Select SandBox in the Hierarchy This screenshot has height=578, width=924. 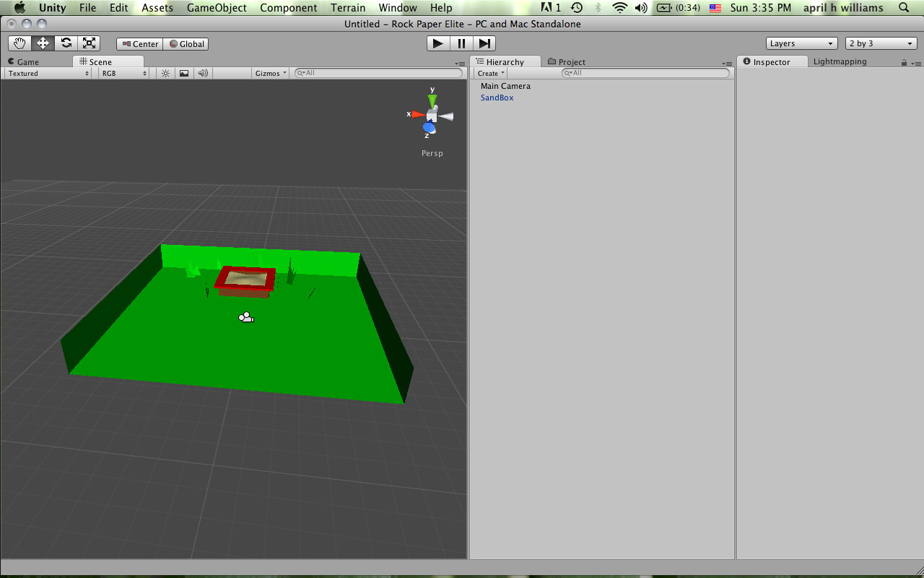tap(497, 98)
